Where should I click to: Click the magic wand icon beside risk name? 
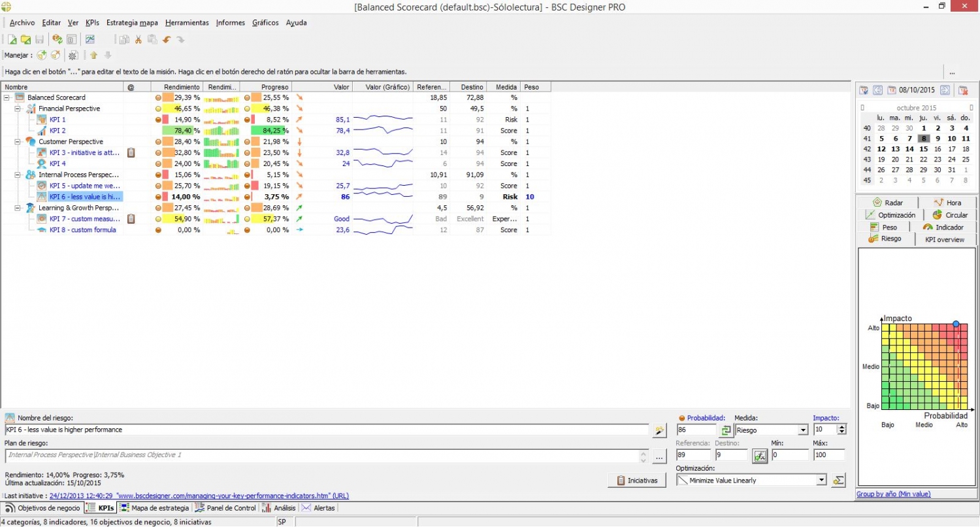(659, 430)
